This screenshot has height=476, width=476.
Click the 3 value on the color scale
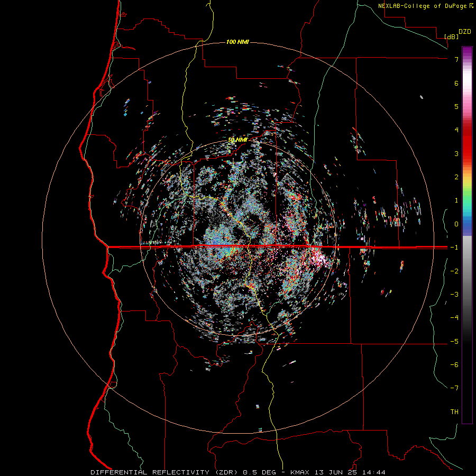pos(456,153)
